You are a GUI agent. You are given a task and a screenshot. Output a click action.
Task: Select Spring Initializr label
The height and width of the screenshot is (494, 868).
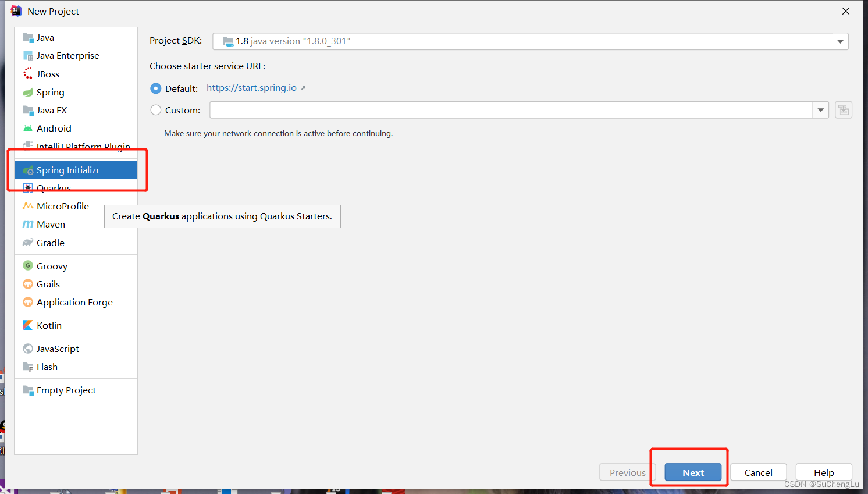pos(68,170)
